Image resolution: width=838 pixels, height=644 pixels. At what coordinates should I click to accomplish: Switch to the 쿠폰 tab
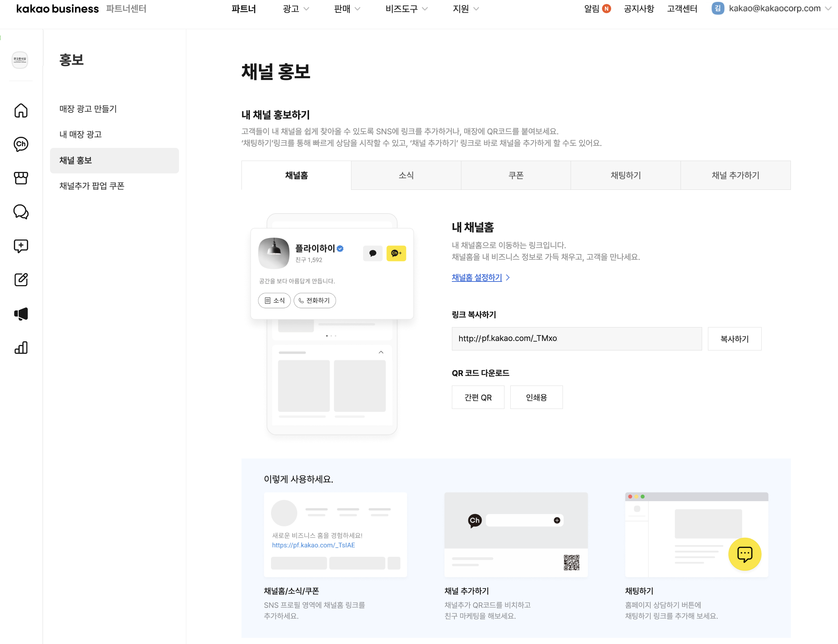[515, 175]
